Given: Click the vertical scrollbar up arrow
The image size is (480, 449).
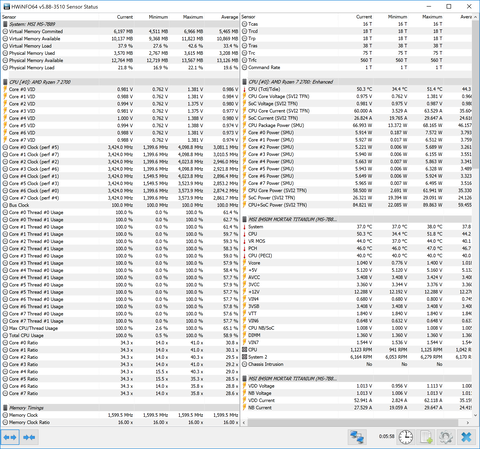Looking at the screenshot, I should [475, 17].
